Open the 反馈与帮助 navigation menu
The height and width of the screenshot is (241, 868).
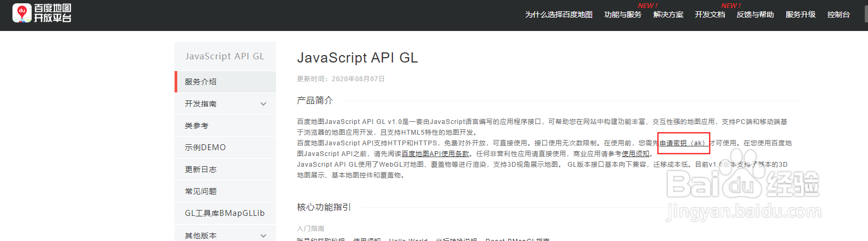pos(755,15)
